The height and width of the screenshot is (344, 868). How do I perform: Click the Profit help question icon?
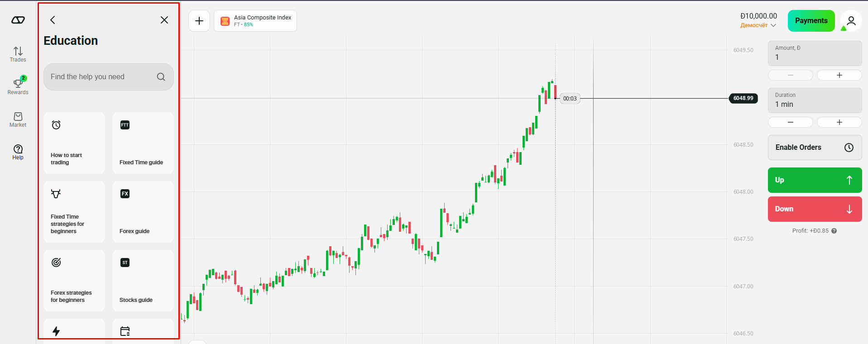click(834, 231)
